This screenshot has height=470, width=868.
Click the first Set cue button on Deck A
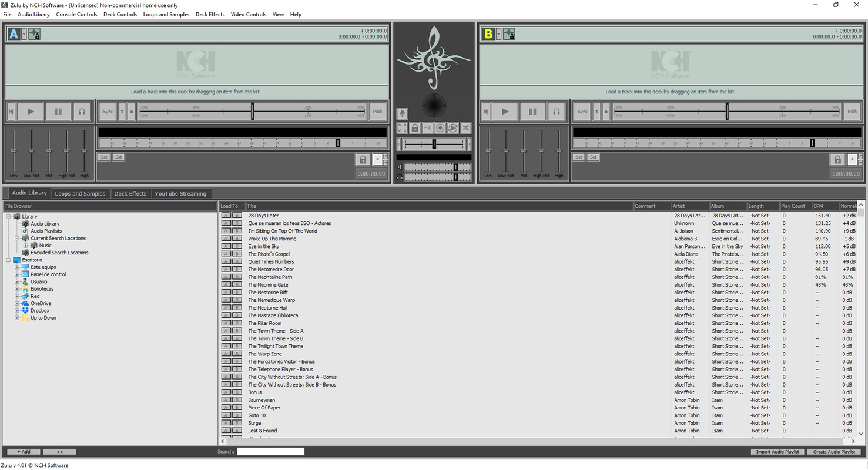coord(104,157)
